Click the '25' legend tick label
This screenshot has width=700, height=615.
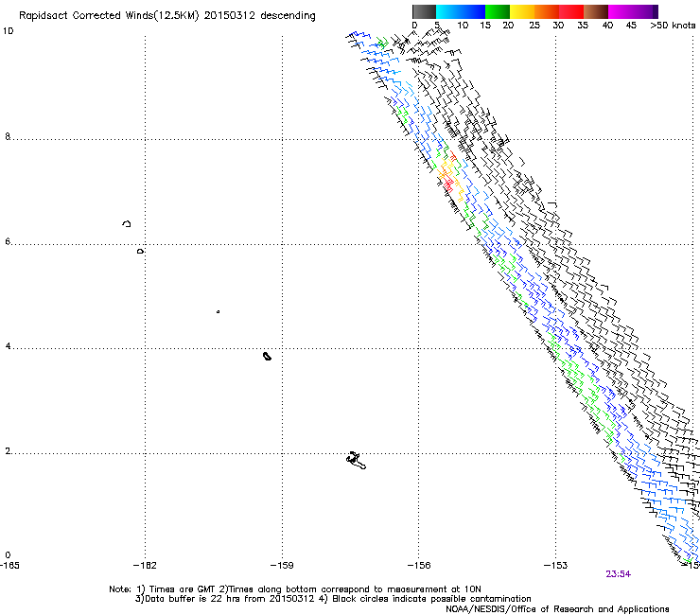(534, 26)
